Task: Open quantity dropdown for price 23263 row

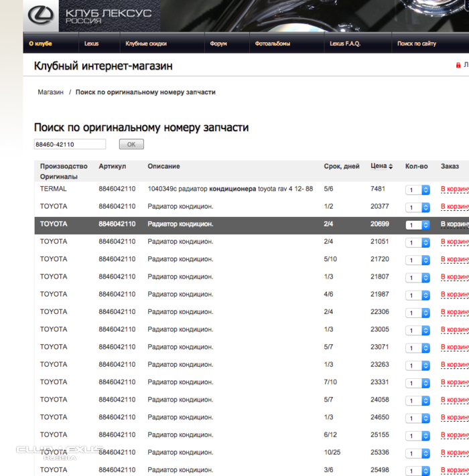Action: (417, 366)
